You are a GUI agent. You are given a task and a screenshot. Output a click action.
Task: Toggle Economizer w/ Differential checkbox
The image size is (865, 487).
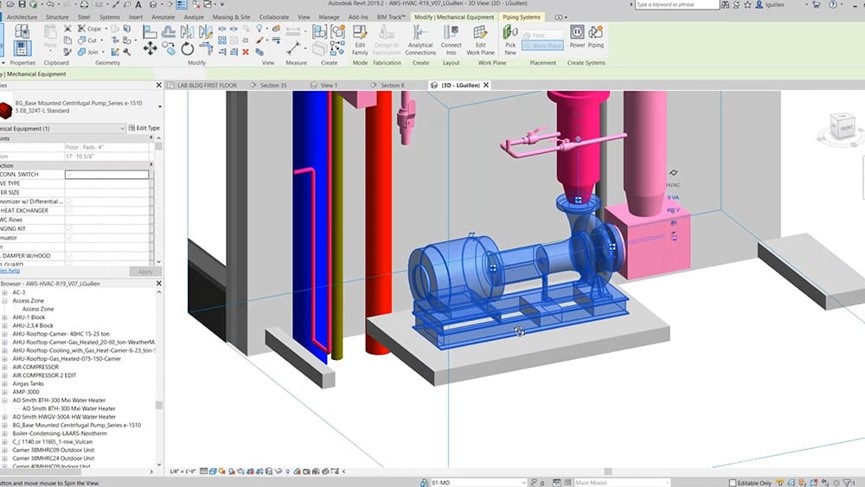pyautogui.click(x=70, y=202)
